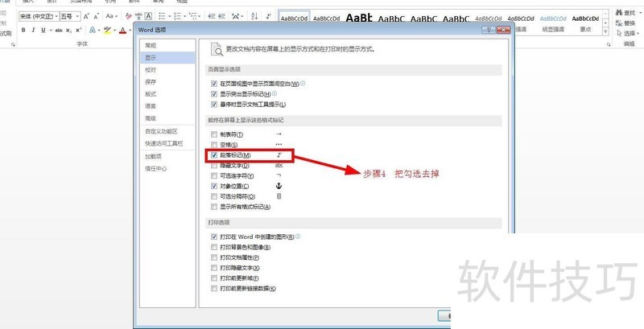Uncheck 对象位置(C) checkbox
This screenshot has width=644, height=329.
(x=213, y=187)
